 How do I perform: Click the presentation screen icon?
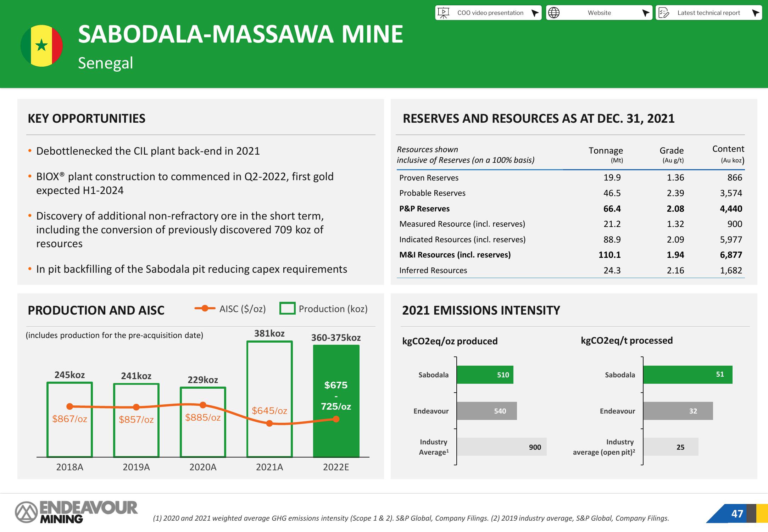(x=443, y=13)
